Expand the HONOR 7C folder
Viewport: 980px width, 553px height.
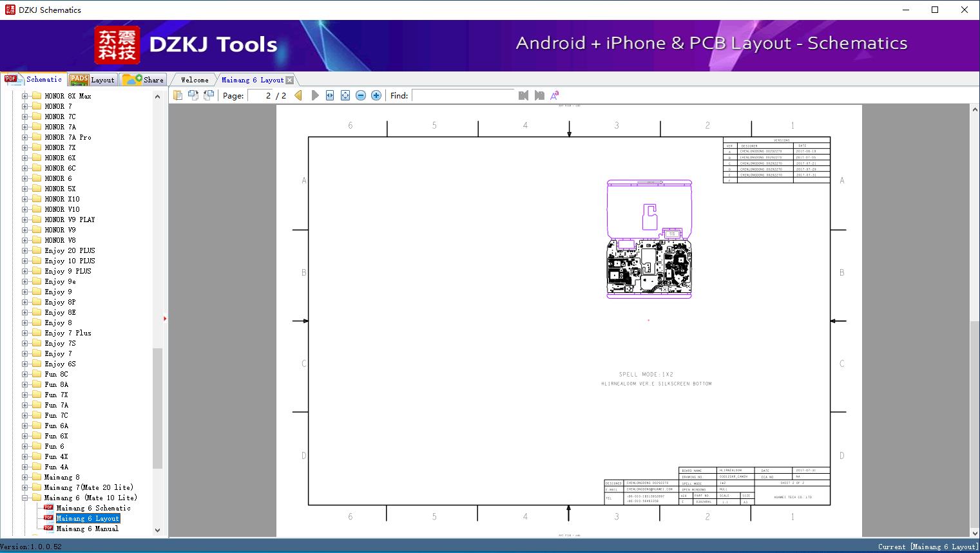25,117
